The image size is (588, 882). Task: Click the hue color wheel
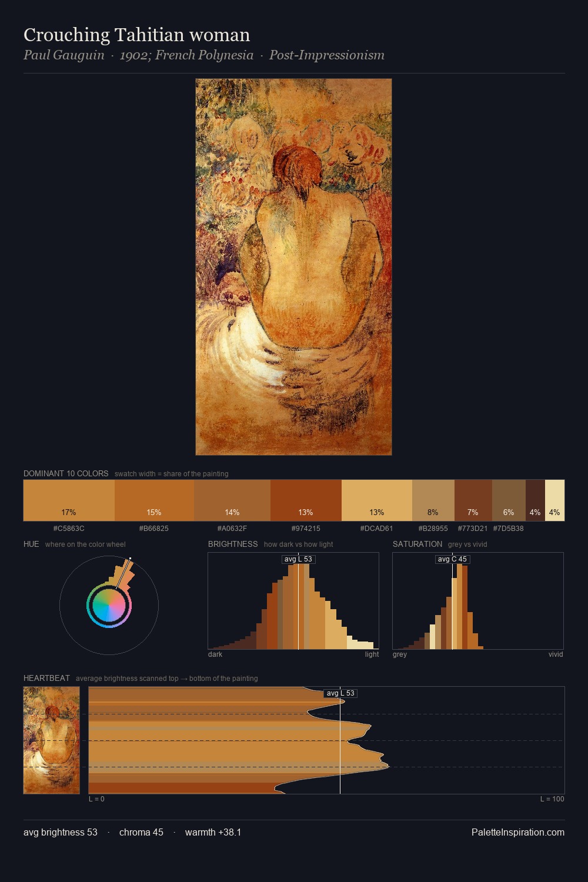point(109,605)
